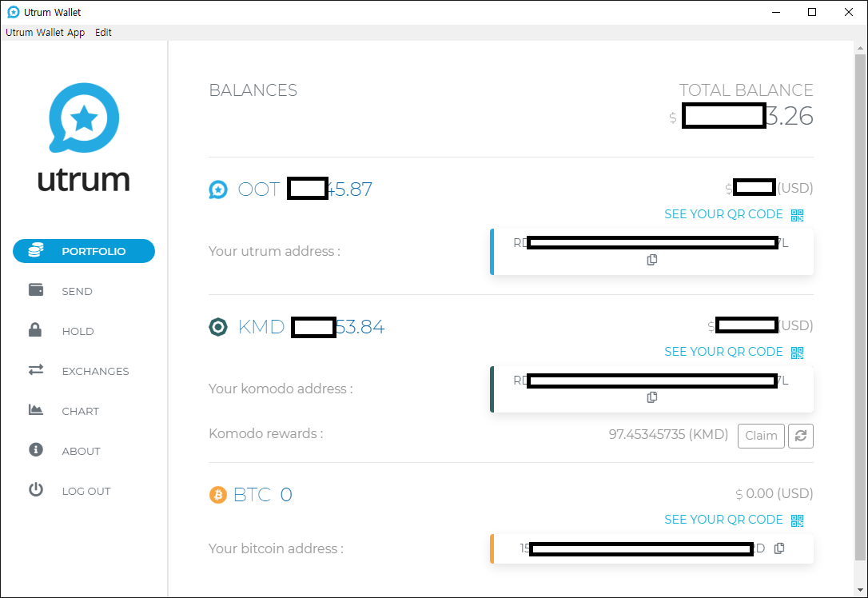This screenshot has width=868, height=598.
Task: Click the BTC ticker text
Action: (252, 494)
